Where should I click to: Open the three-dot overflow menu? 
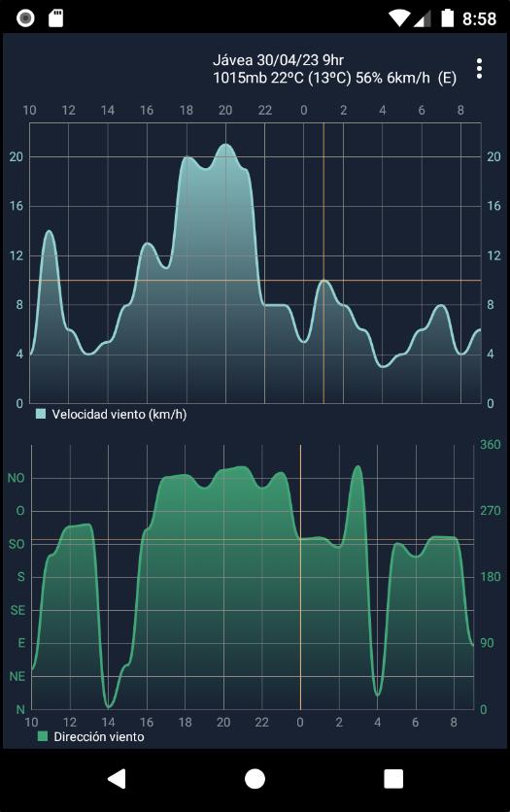(479, 68)
